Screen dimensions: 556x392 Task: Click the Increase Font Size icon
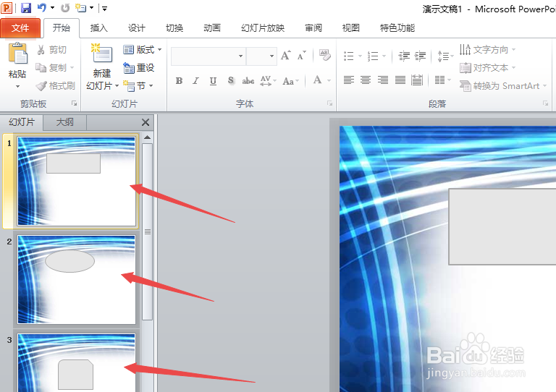click(x=286, y=56)
